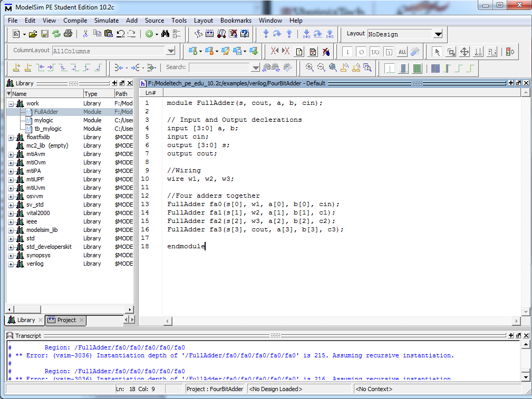Click the Undo arrow icon
Viewport: 532px width, 399px height.
point(120,34)
